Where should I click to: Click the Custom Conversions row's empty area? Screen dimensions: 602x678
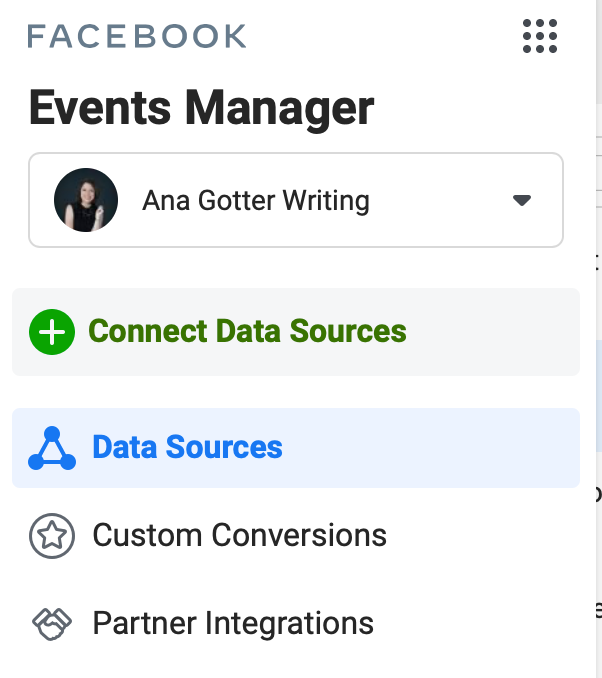pos(480,536)
